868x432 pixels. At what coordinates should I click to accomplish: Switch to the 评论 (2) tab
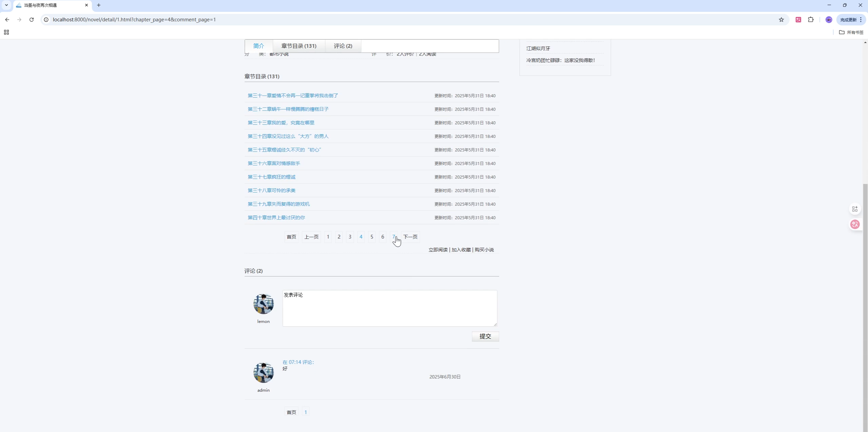tap(343, 46)
